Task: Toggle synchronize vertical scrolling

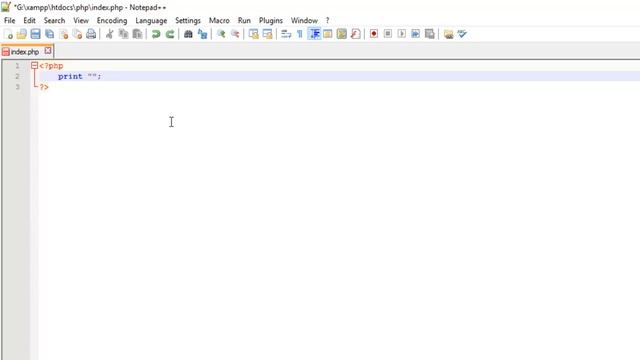Action: 253,34
